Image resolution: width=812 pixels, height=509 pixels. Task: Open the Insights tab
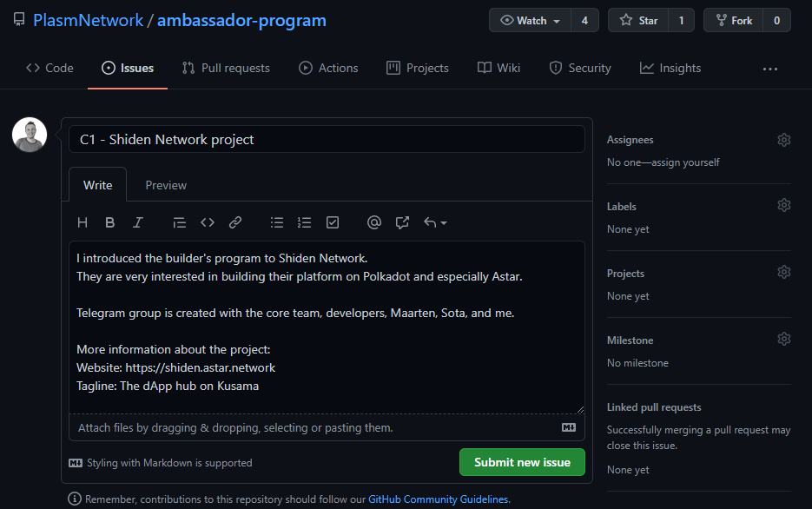point(670,68)
